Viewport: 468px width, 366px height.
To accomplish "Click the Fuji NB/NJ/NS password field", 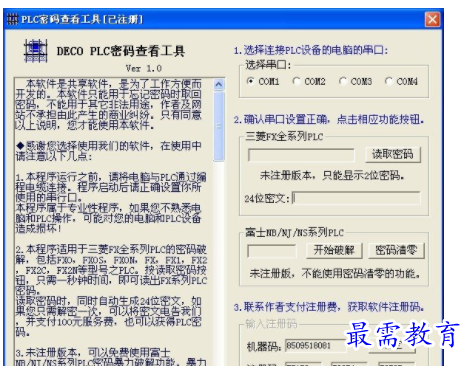I will pos(272,251).
